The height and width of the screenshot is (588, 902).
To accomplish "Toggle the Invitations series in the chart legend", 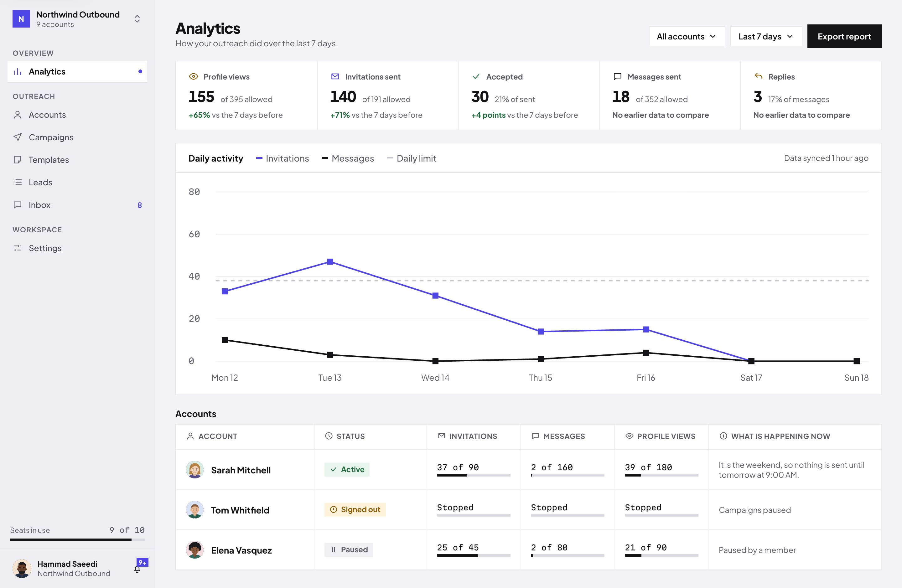I will 283,158.
